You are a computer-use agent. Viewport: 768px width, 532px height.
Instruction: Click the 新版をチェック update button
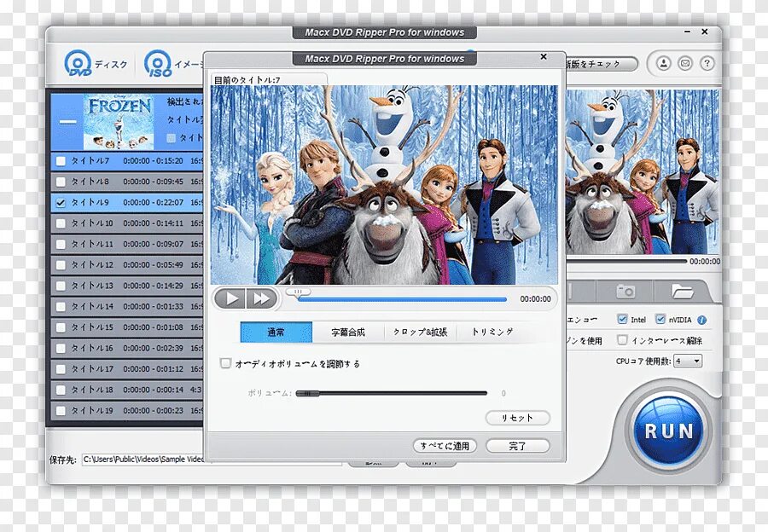(602, 64)
